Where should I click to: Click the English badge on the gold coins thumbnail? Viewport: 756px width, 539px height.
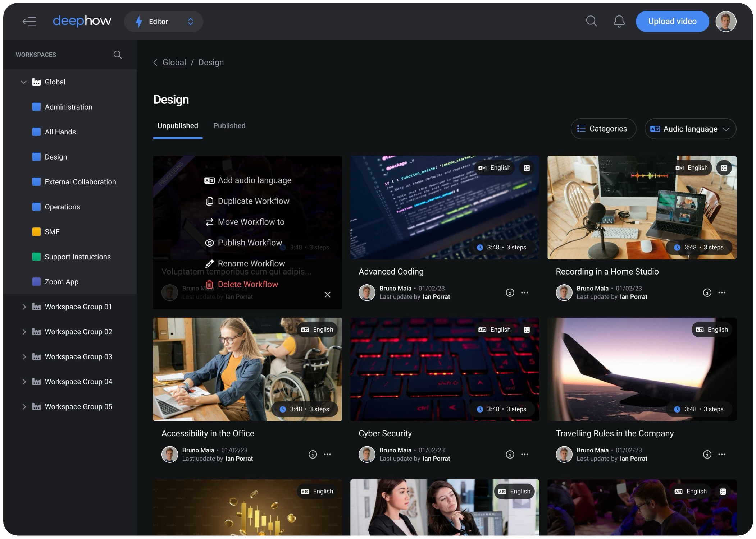(317, 491)
